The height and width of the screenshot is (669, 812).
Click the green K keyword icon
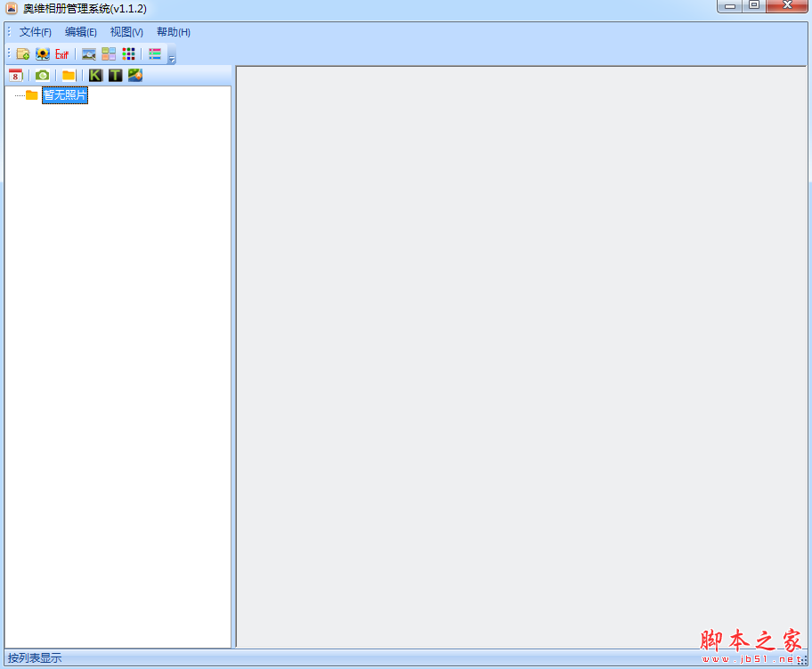click(95, 76)
